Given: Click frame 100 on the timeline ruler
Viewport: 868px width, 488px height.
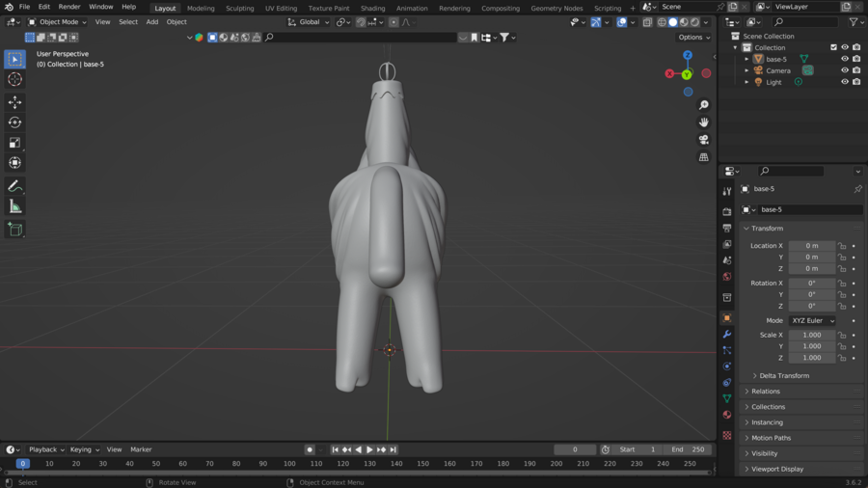Looking at the screenshot, I should click(x=289, y=464).
